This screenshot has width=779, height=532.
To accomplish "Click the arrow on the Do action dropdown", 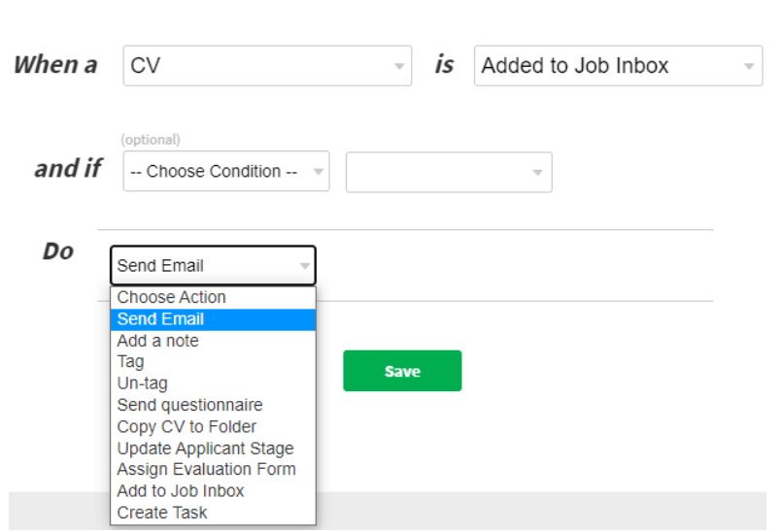I will pyautogui.click(x=304, y=265).
